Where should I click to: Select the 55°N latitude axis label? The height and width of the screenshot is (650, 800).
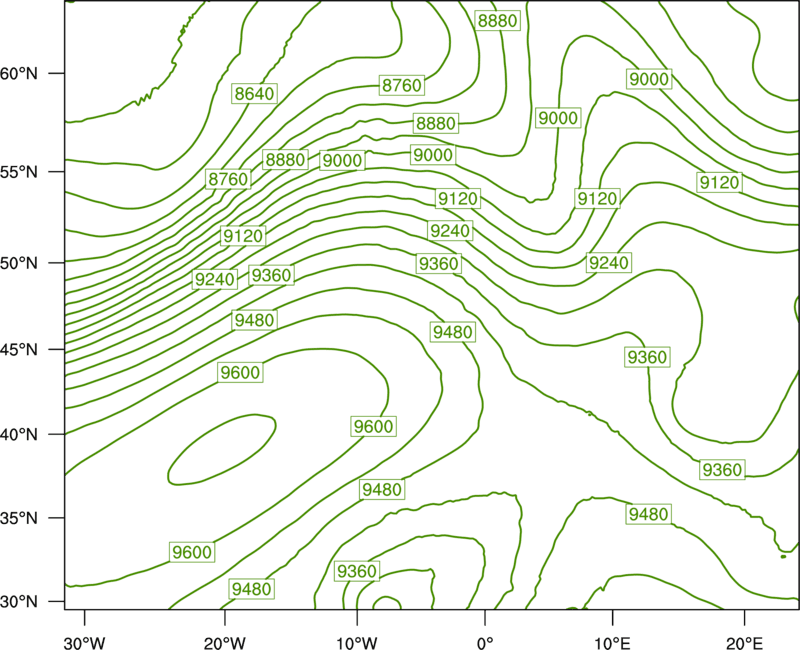click(19, 172)
